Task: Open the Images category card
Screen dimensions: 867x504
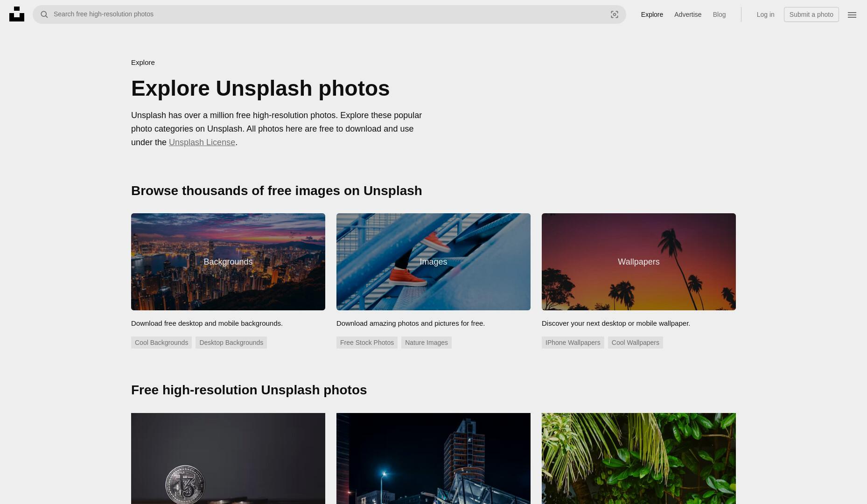Action: point(433,262)
